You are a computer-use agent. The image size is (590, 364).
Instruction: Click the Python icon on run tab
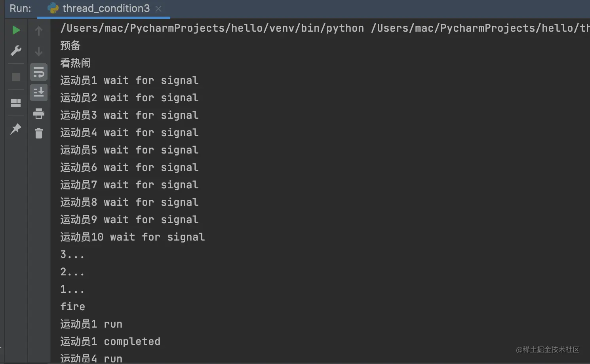53,8
